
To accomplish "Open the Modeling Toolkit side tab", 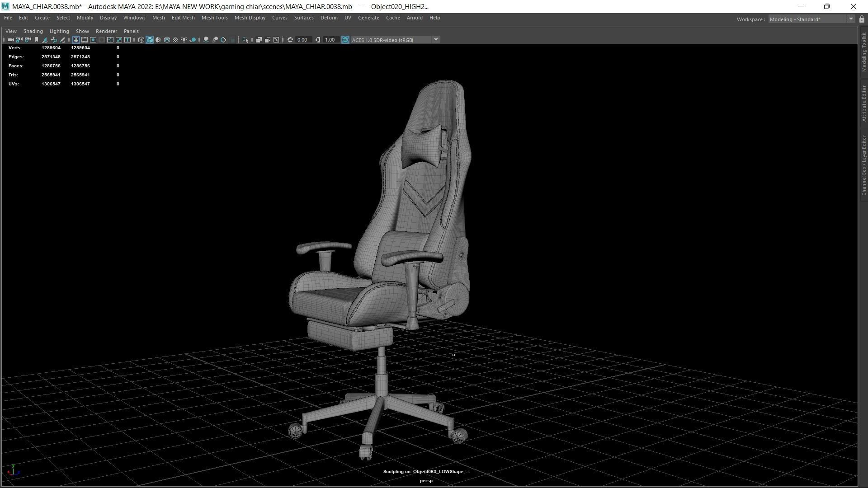I will point(863,52).
